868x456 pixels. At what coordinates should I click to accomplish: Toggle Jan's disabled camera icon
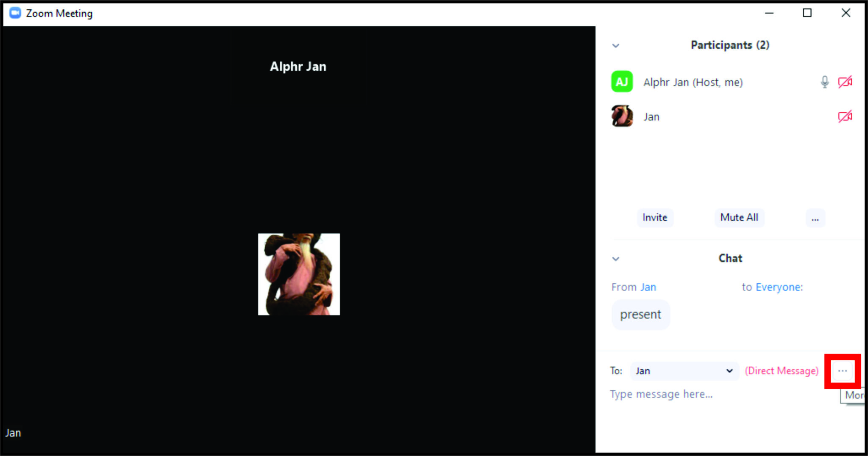(x=844, y=116)
